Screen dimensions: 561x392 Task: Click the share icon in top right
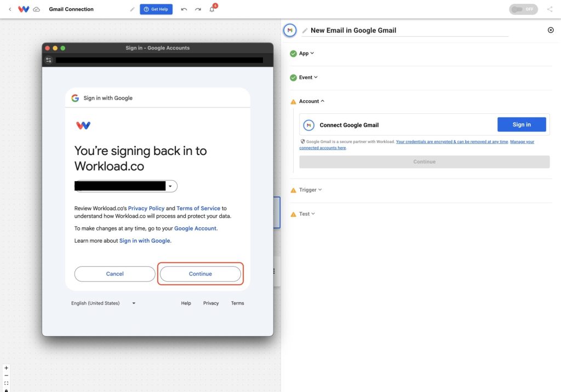point(550,9)
